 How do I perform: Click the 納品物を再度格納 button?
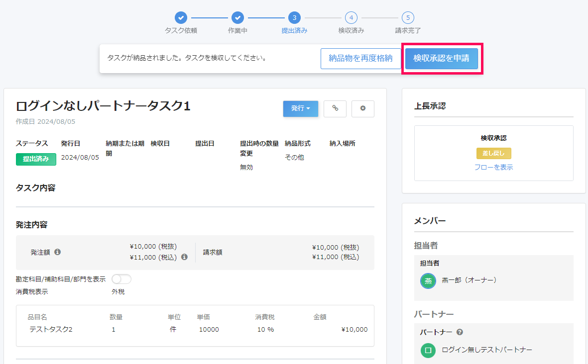(x=360, y=58)
